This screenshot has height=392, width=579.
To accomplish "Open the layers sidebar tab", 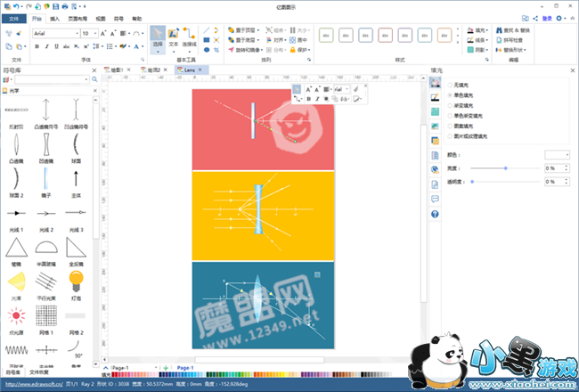I will pos(435,141).
